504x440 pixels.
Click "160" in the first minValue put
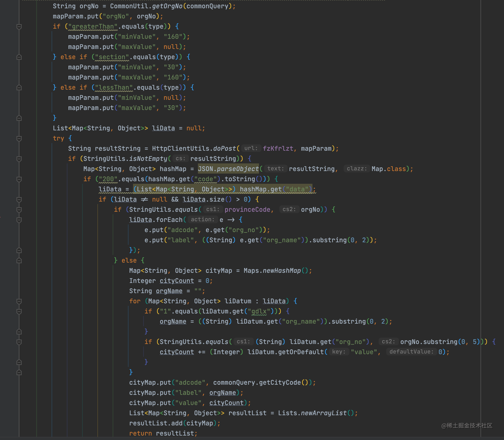pos(173,37)
